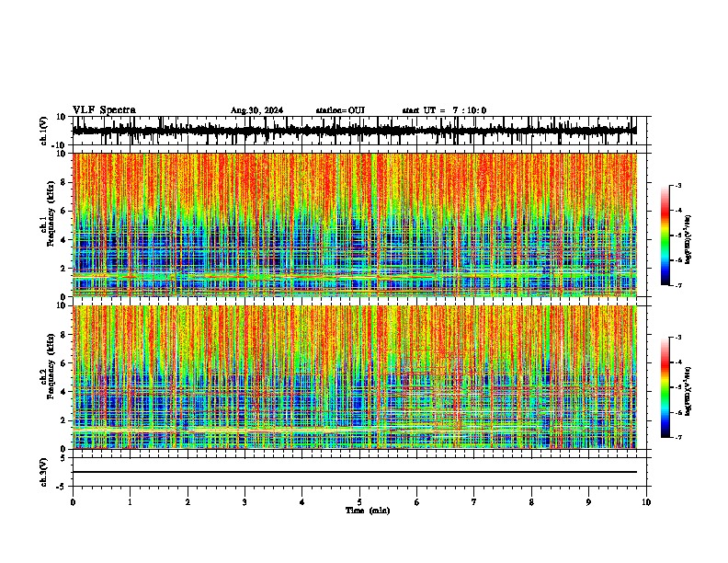The height and width of the screenshot is (563, 728).
Task: Click the "station=OUJ" header label
Action: (340, 110)
